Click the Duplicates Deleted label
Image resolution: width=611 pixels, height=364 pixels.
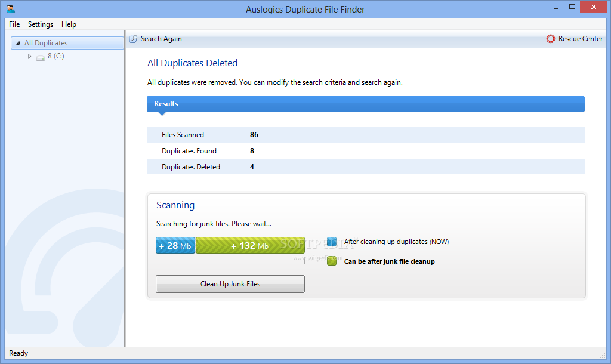[x=191, y=167]
